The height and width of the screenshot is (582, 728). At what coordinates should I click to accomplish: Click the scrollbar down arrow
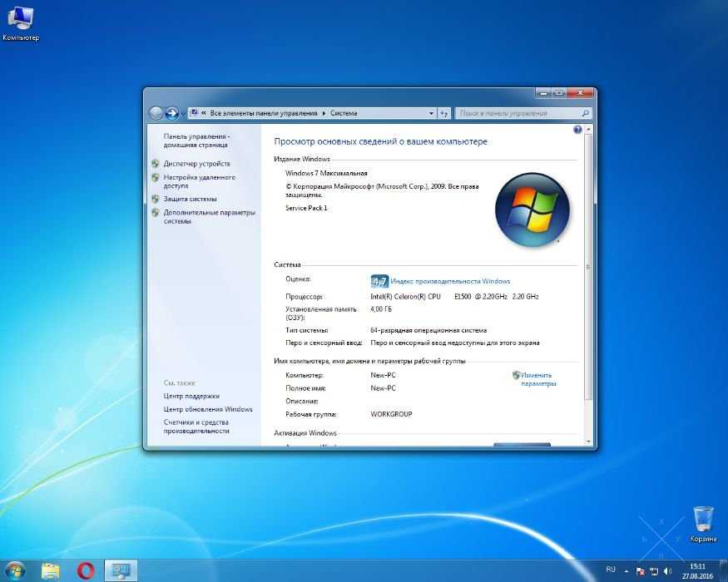(588, 441)
